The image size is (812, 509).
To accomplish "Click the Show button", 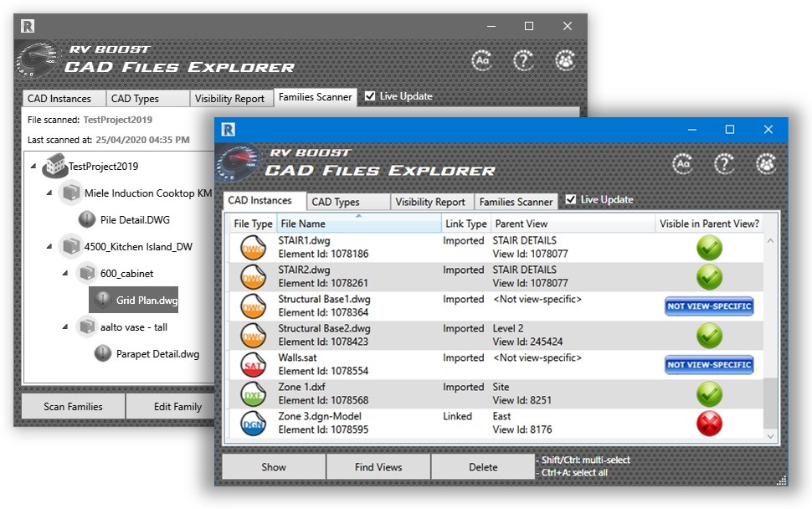I will click(274, 467).
